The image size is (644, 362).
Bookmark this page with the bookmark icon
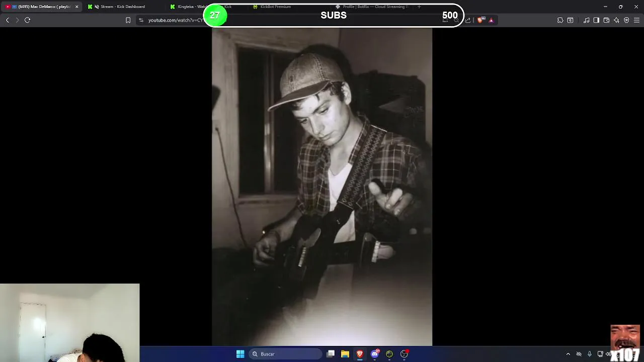tap(128, 20)
